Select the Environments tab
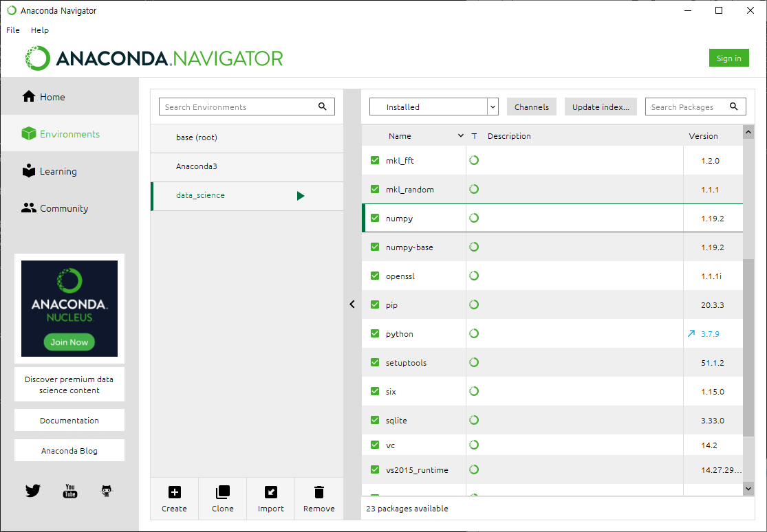Image resolution: width=767 pixels, height=532 pixels. pos(70,133)
